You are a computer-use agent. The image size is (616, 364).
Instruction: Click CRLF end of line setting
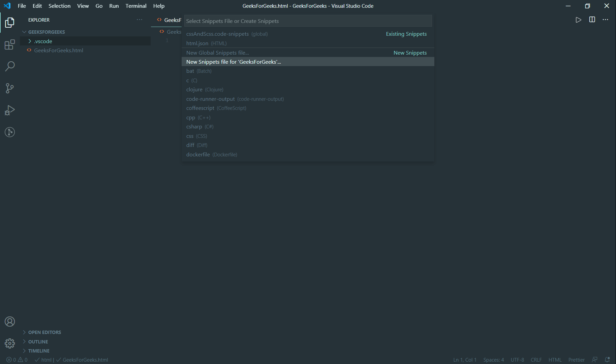pyautogui.click(x=536, y=360)
